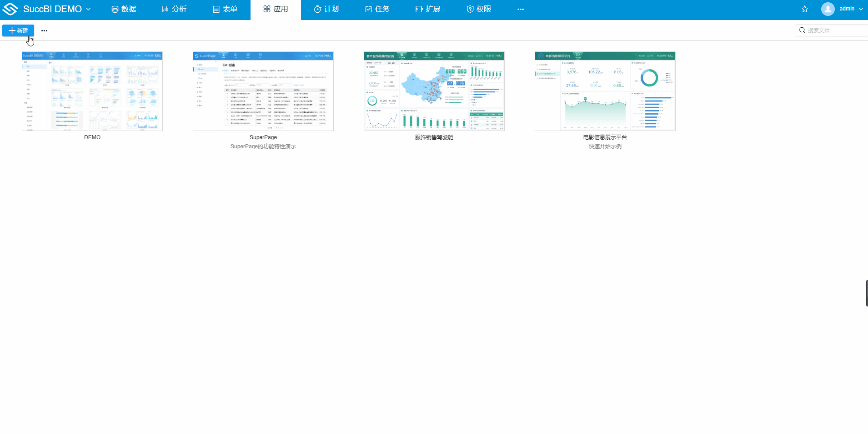Open the 权限 section
Viewport: 868px width, 434px height.
point(479,9)
